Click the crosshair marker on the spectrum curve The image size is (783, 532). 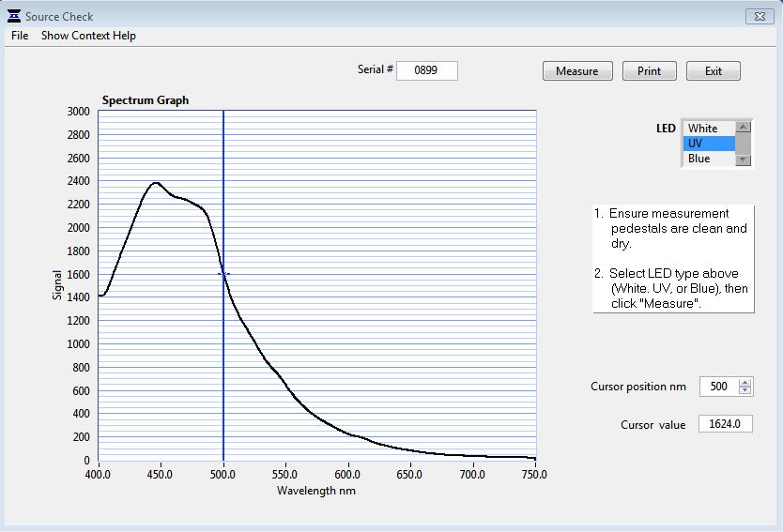click(x=223, y=275)
